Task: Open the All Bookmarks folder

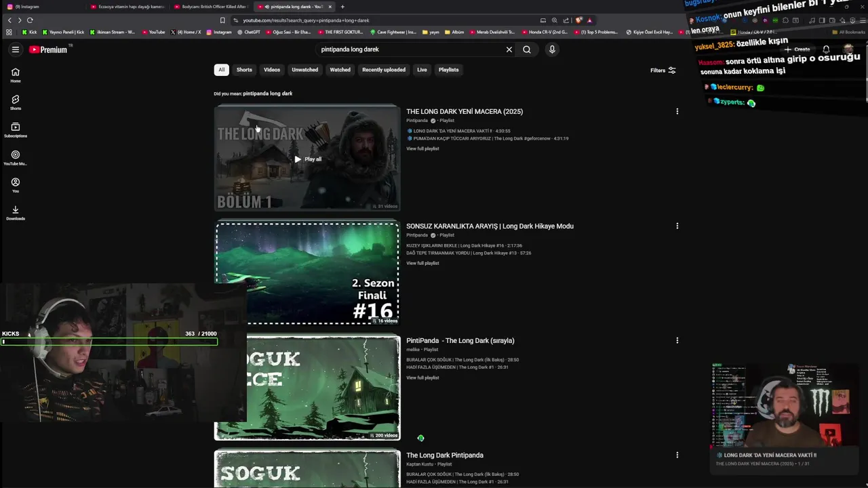Action: point(848,32)
